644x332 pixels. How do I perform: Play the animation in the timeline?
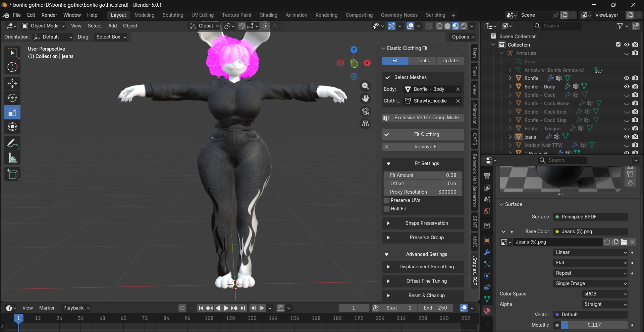pos(226,308)
